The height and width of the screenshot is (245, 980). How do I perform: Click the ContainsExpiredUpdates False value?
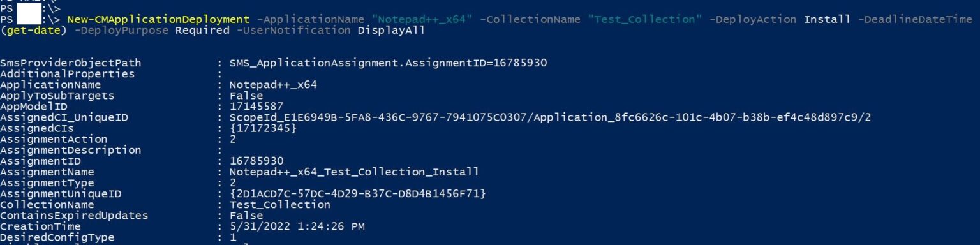[246, 215]
